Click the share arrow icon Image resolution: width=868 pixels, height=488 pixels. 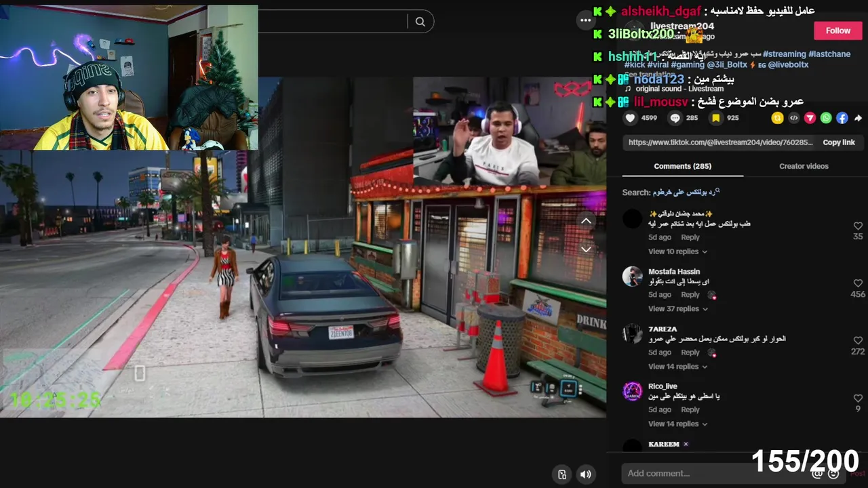(x=858, y=118)
